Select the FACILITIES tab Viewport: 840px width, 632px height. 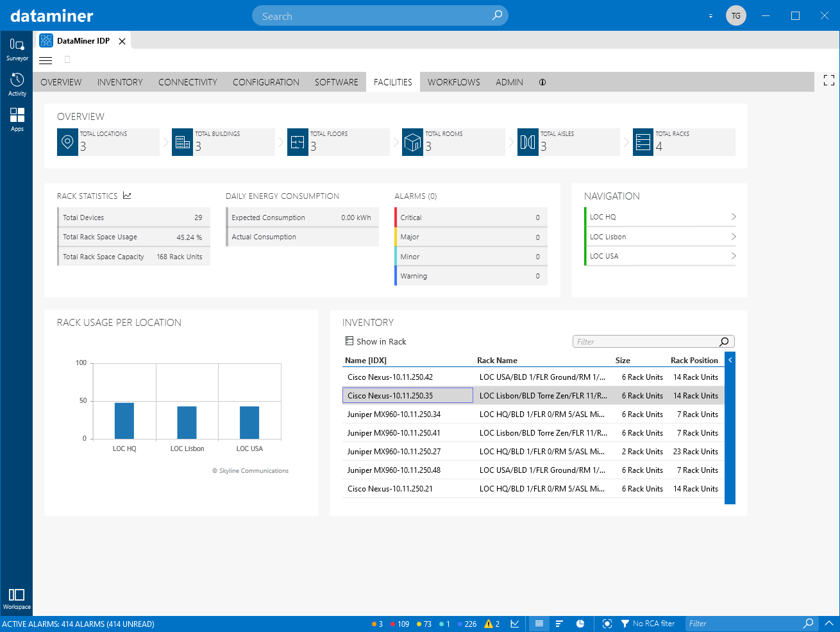click(393, 82)
